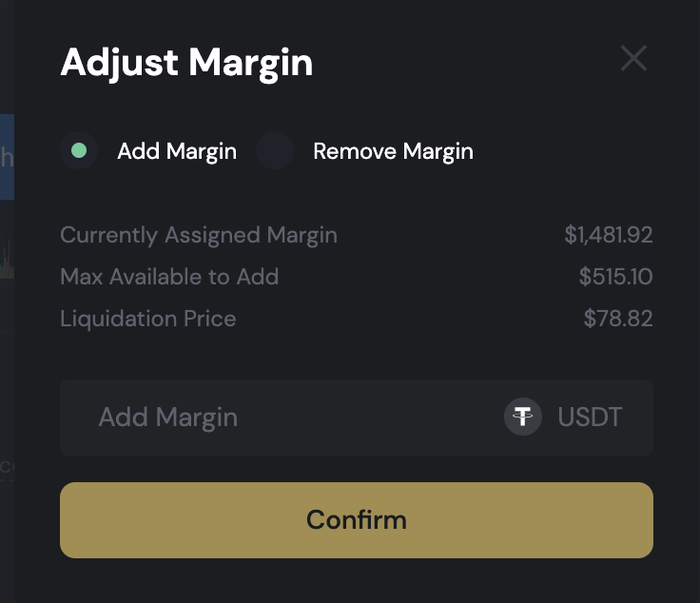Screen dimensions: 700x603
Task: Click the USDT currency label
Action: pyautogui.click(x=590, y=417)
